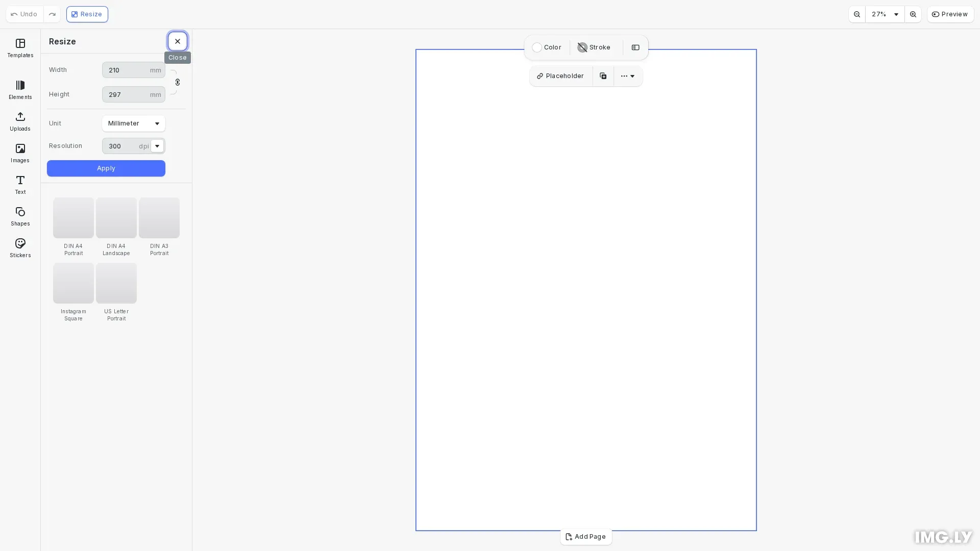Viewport: 980px width, 551px height.
Task: Select the Text tool
Action: pos(20,185)
